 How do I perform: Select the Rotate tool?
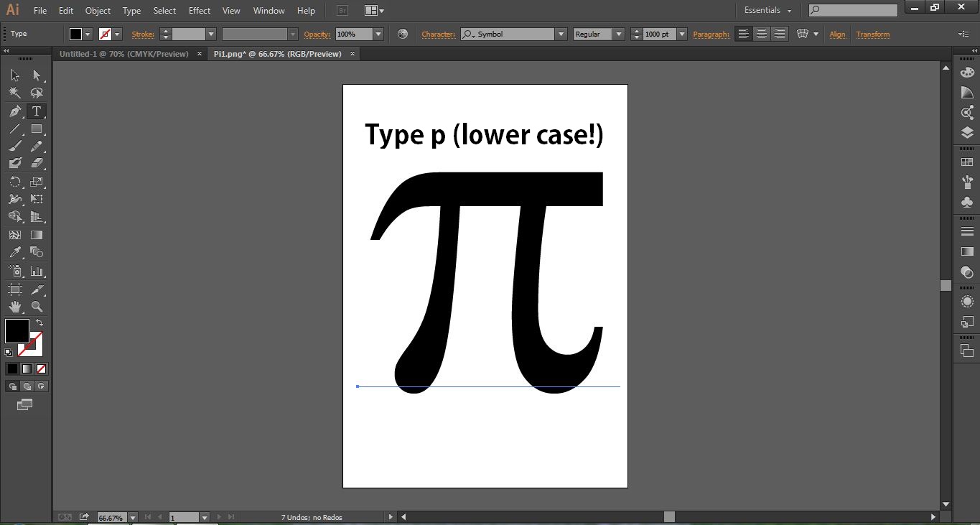point(15,182)
